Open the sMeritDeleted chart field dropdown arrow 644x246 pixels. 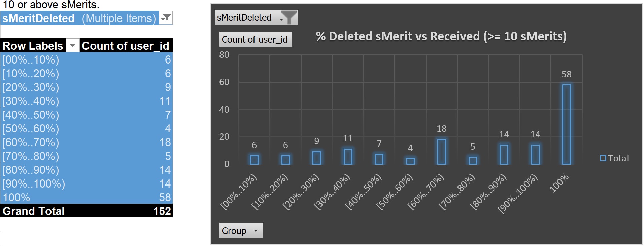click(281, 20)
